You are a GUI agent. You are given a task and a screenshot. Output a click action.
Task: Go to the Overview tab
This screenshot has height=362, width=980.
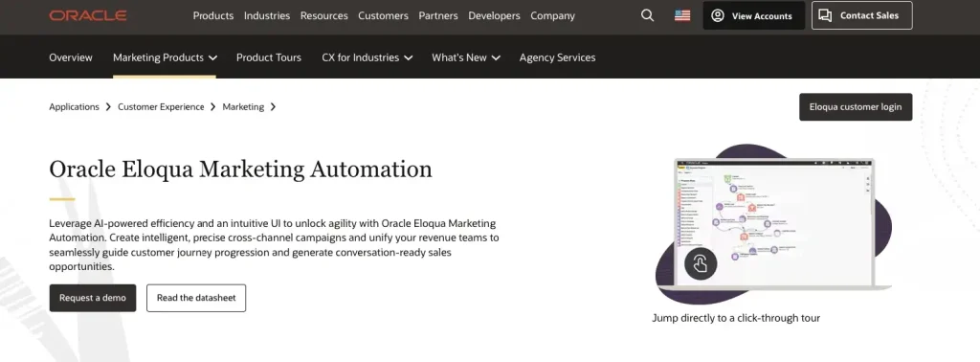tap(71, 57)
